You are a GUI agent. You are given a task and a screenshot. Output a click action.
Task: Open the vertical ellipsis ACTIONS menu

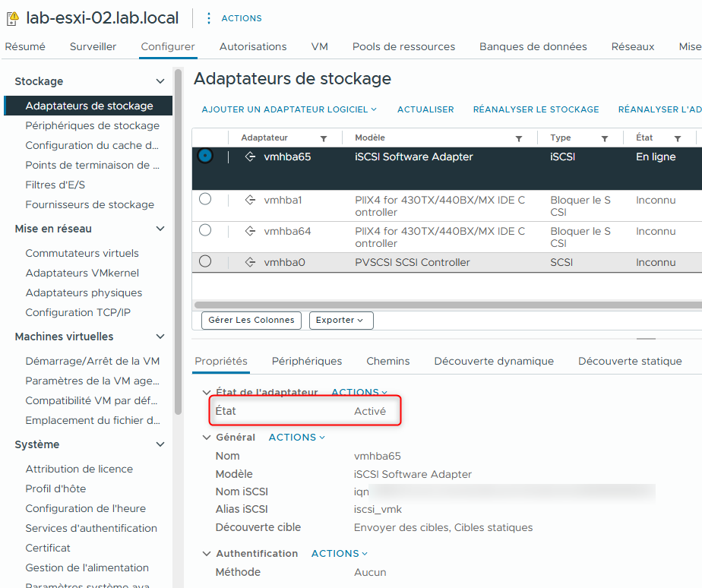tap(208, 17)
